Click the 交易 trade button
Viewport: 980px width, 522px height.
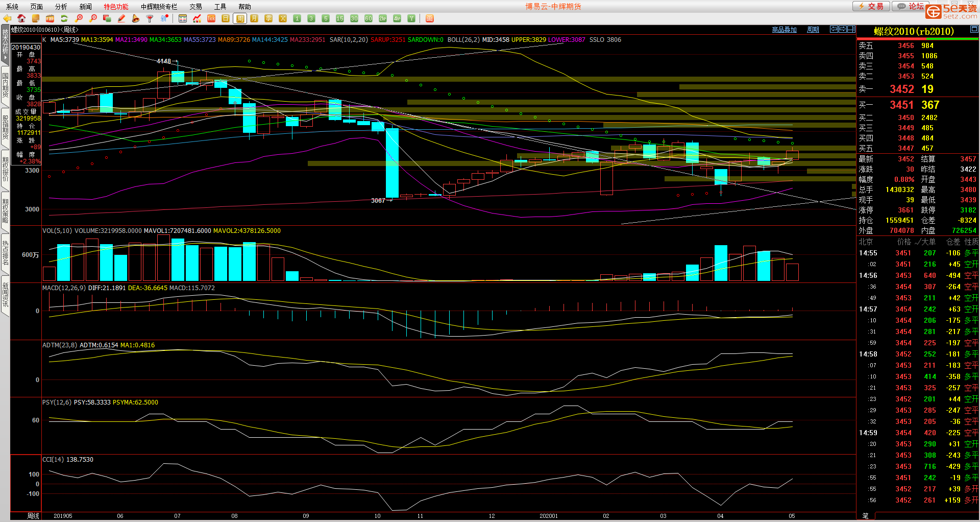pos(871,6)
